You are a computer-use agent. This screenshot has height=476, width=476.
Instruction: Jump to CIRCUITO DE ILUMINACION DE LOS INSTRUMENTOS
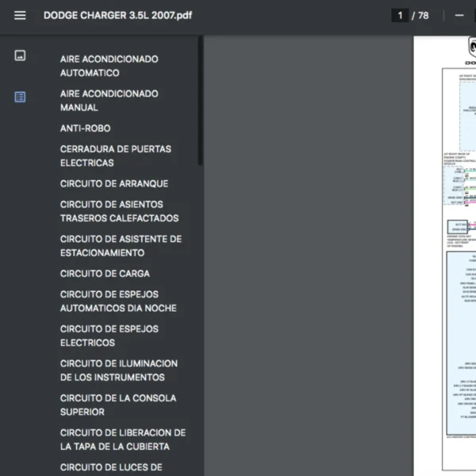pos(118,370)
